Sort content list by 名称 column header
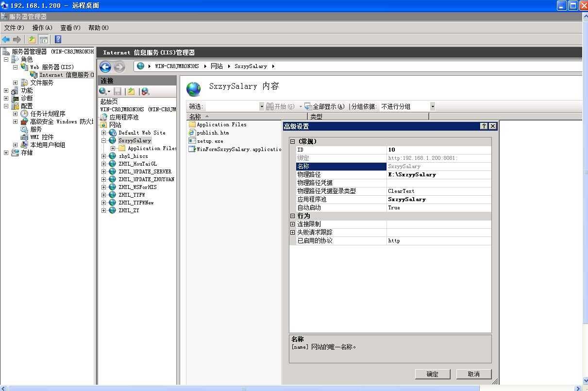The width and height of the screenshot is (588, 391). coord(247,117)
